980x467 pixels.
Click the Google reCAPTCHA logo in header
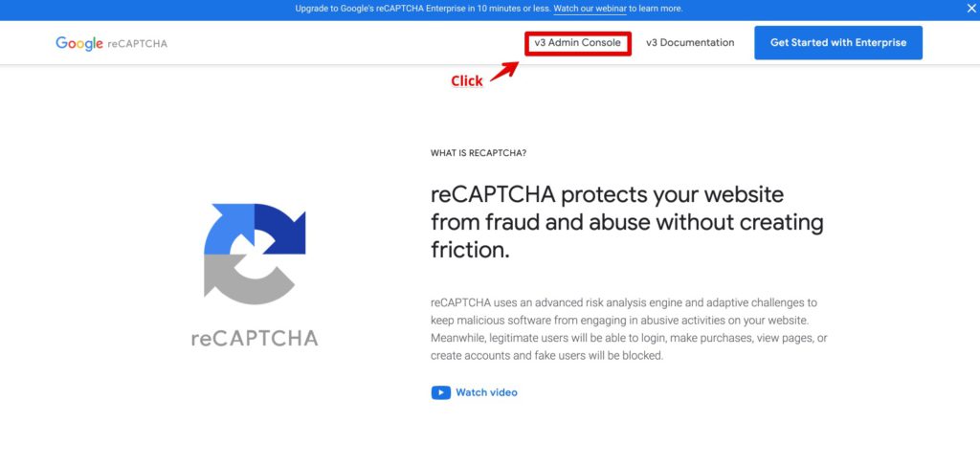[111, 43]
